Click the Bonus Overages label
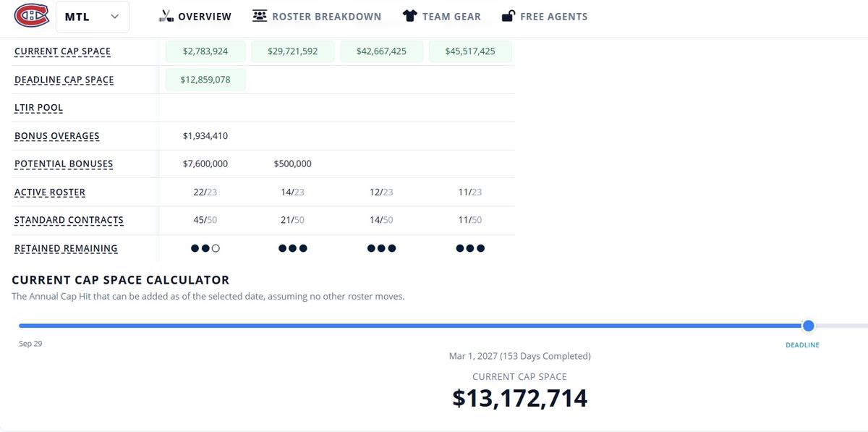This screenshot has height=432, width=868. (x=57, y=136)
